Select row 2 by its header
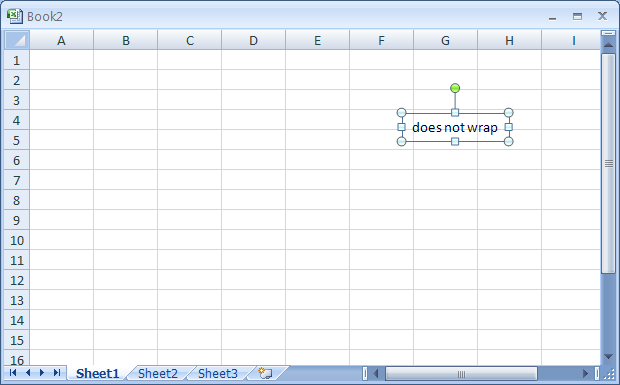The width and height of the screenshot is (620, 385). tap(17, 80)
